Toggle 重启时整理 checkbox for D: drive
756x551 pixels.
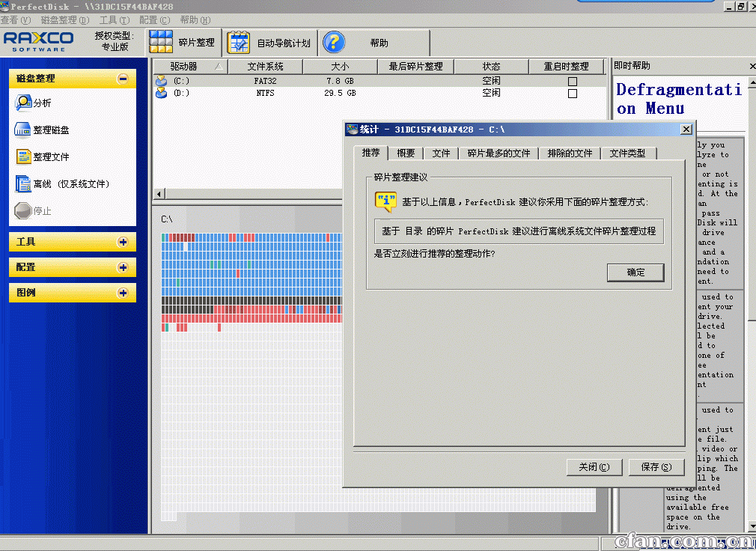coord(573,93)
